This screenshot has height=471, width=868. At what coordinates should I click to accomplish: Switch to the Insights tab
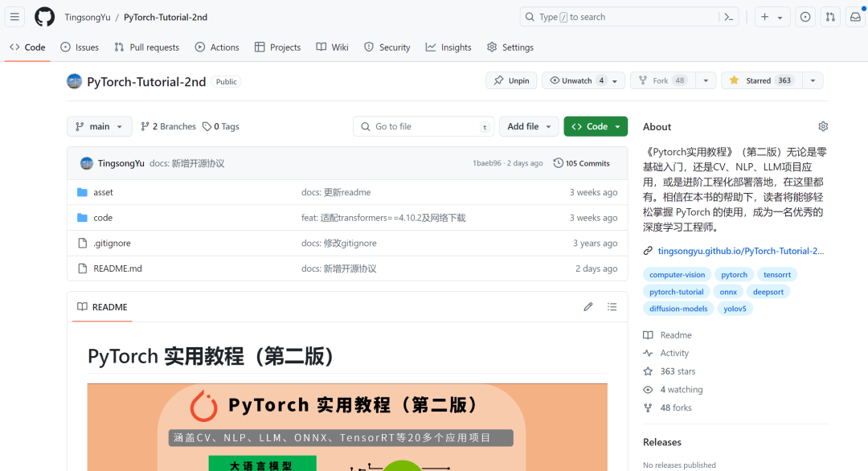(448, 47)
